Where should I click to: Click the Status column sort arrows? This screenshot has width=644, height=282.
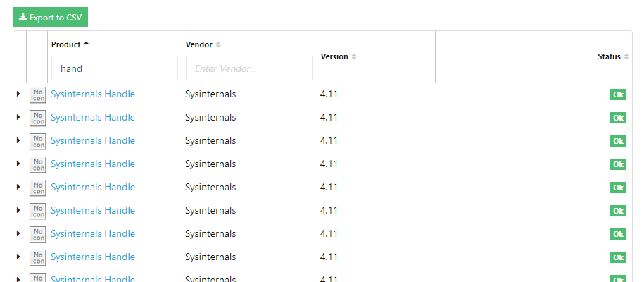pos(626,56)
